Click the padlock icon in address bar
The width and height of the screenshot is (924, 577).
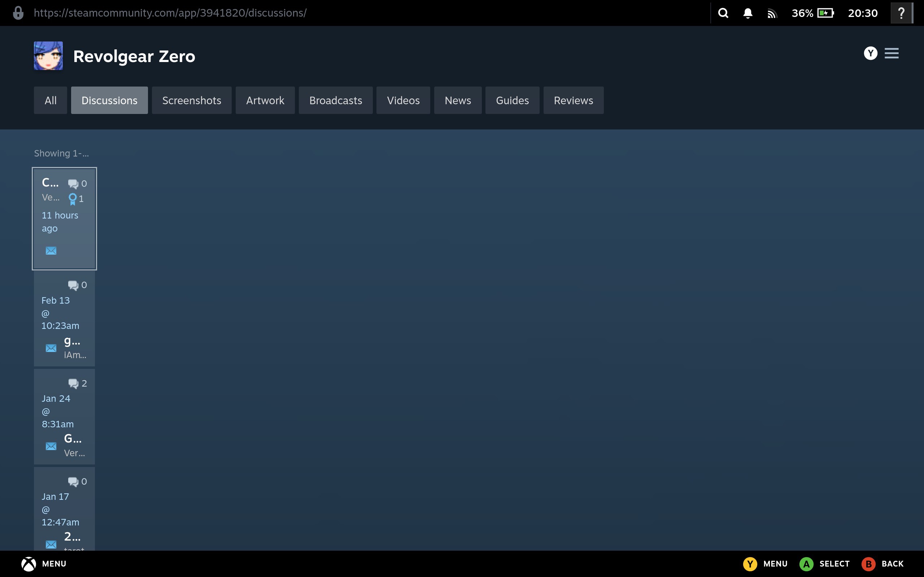[x=18, y=13]
